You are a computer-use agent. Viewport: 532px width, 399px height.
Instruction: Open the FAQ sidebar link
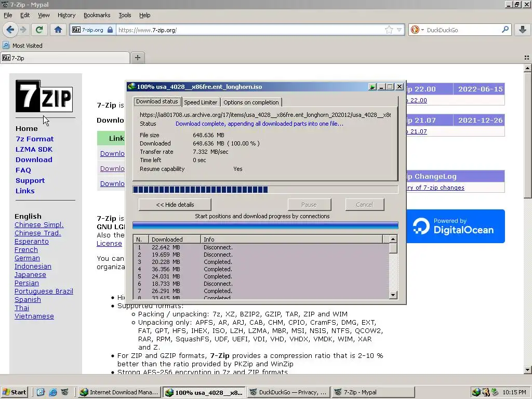pos(23,170)
